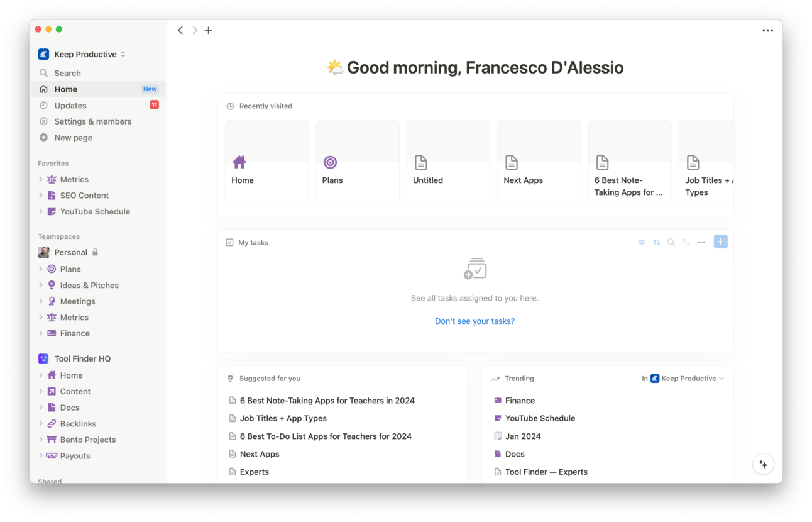The height and width of the screenshot is (522, 812).
Task: Create a New page from sidebar
Action: (x=98, y=138)
